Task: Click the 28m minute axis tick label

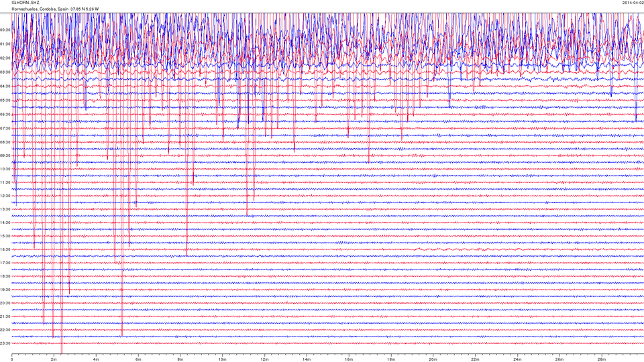Action: [602, 359]
